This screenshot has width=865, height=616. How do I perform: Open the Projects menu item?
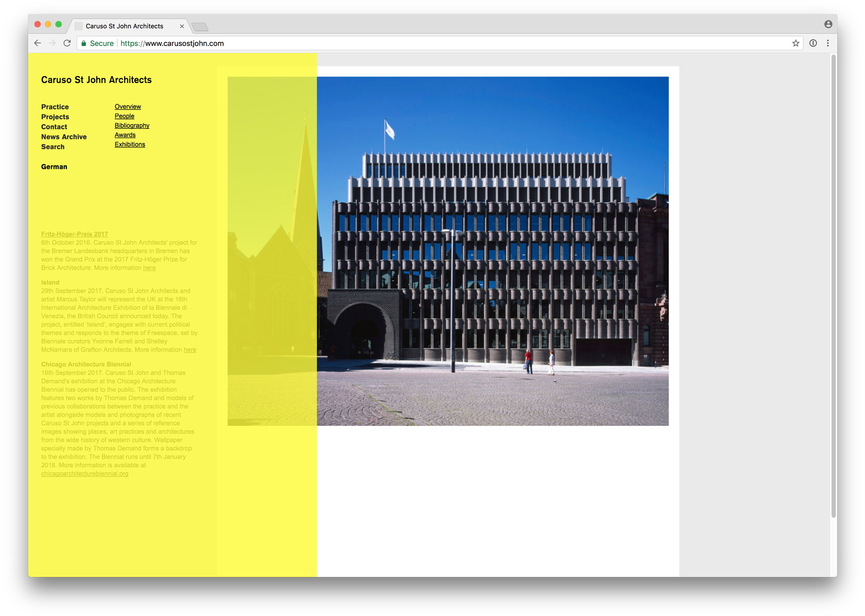point(55,117)
